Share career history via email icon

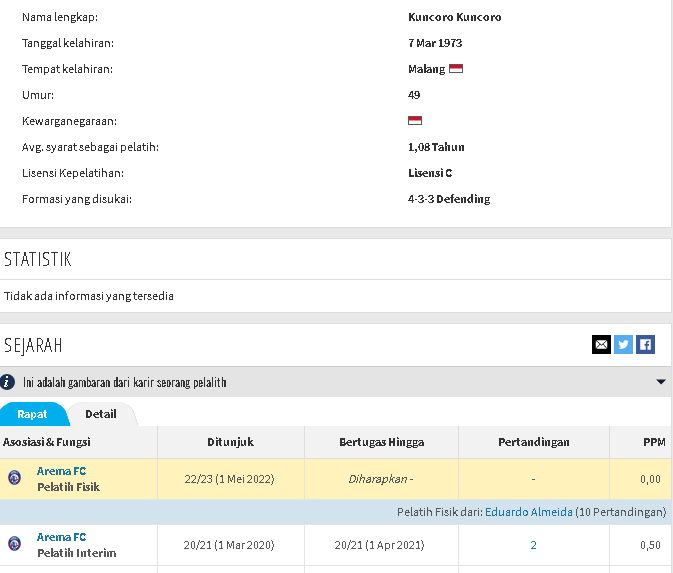point(601,344)
